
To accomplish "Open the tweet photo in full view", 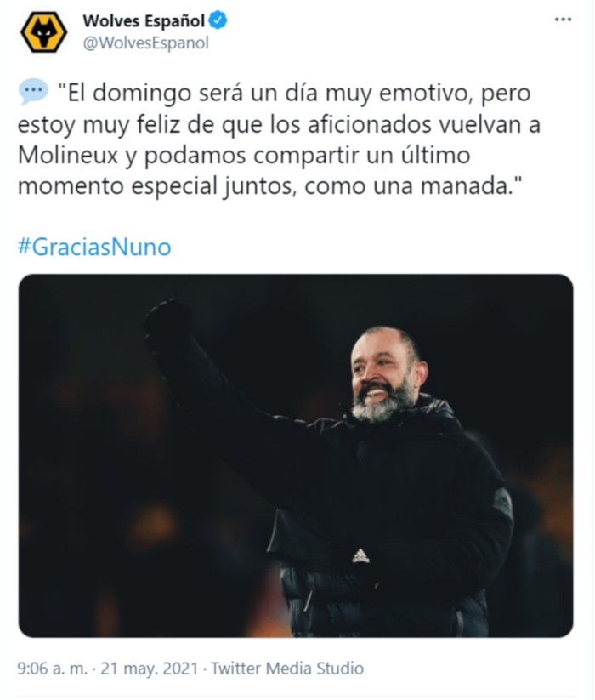I will (x=296, y=456).
